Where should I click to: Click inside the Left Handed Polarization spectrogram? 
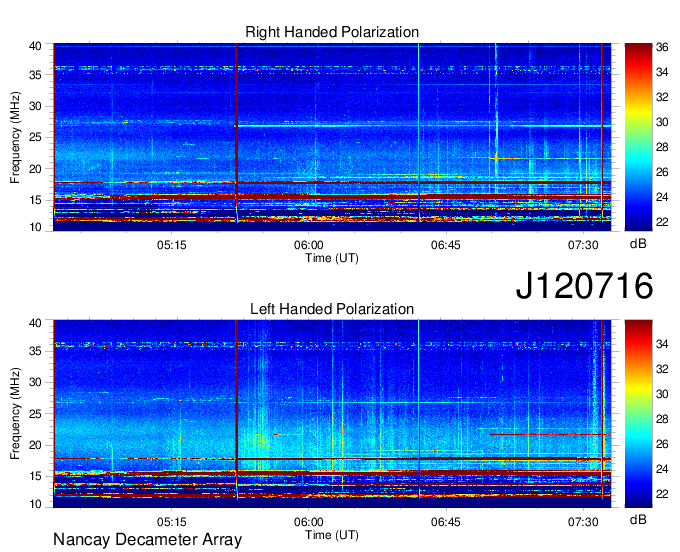(332, 414)
